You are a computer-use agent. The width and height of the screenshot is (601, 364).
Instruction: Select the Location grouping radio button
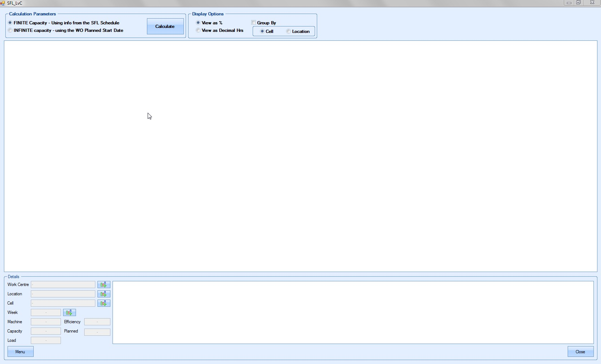[x=288, y=31]
